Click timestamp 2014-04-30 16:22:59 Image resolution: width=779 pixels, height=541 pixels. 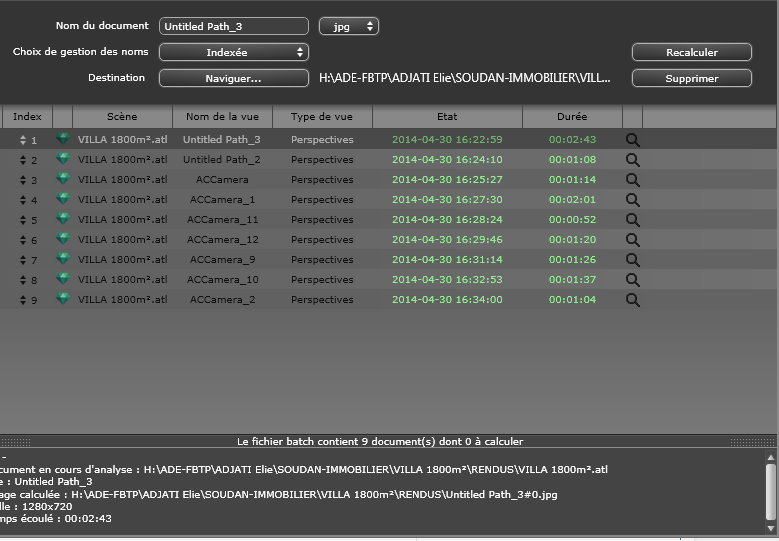(x=447, y=140)
